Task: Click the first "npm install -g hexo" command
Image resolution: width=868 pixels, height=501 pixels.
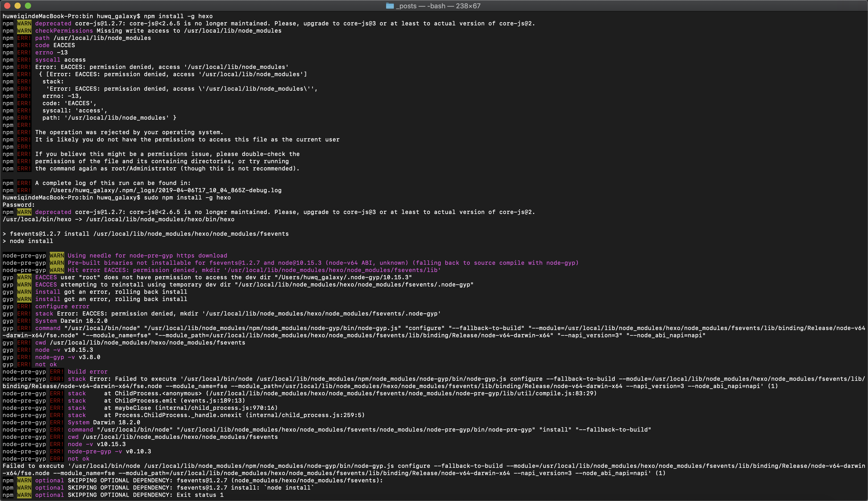Action: (x=178, y=16)
